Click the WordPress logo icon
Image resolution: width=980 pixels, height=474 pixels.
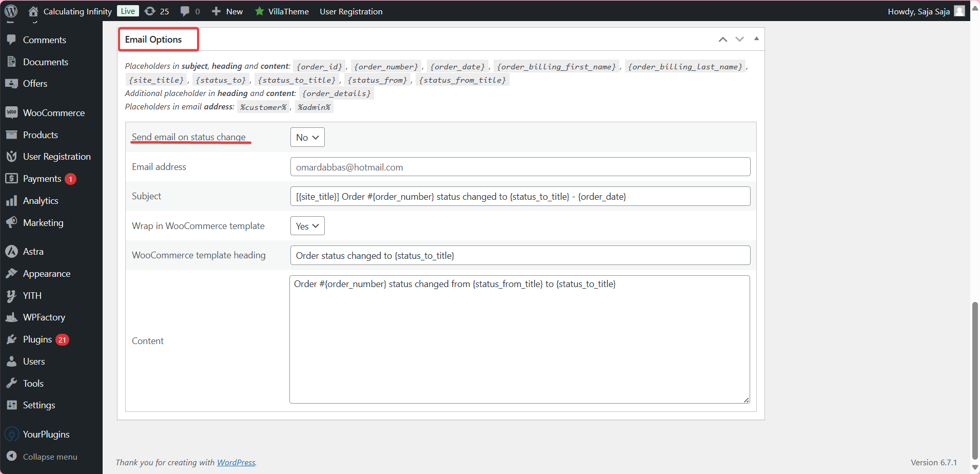coord(11,11)
